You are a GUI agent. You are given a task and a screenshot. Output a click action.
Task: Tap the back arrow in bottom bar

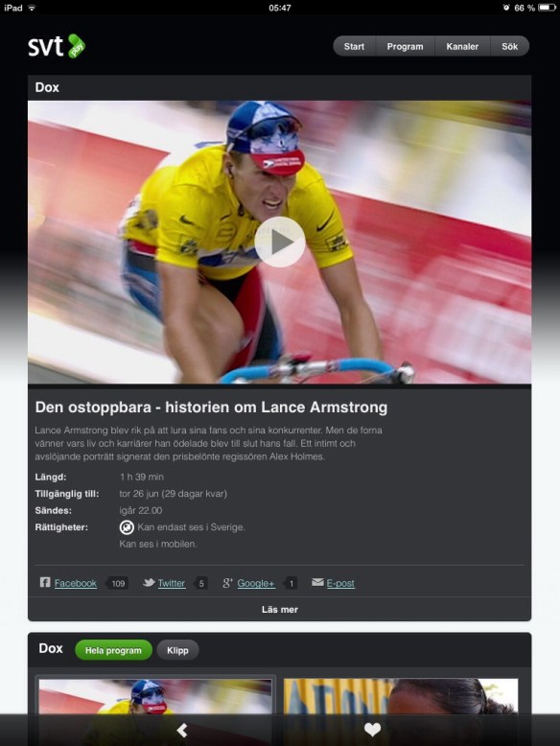(182, 730)
